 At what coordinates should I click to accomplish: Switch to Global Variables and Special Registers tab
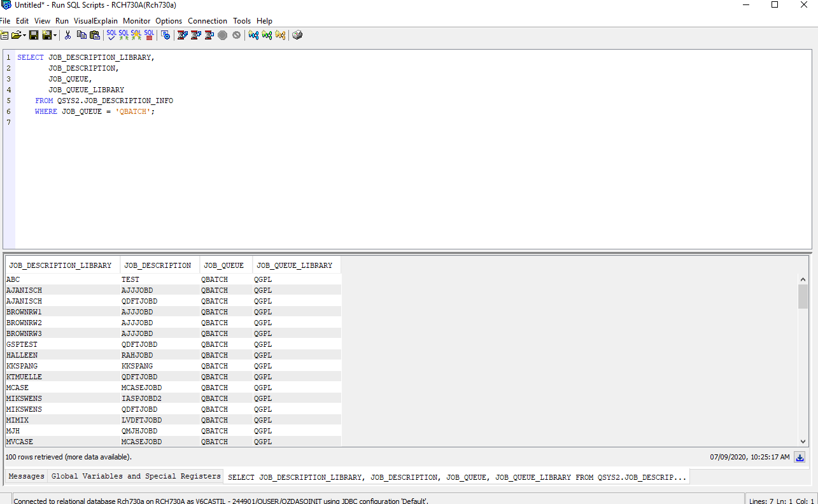point(136,476)
